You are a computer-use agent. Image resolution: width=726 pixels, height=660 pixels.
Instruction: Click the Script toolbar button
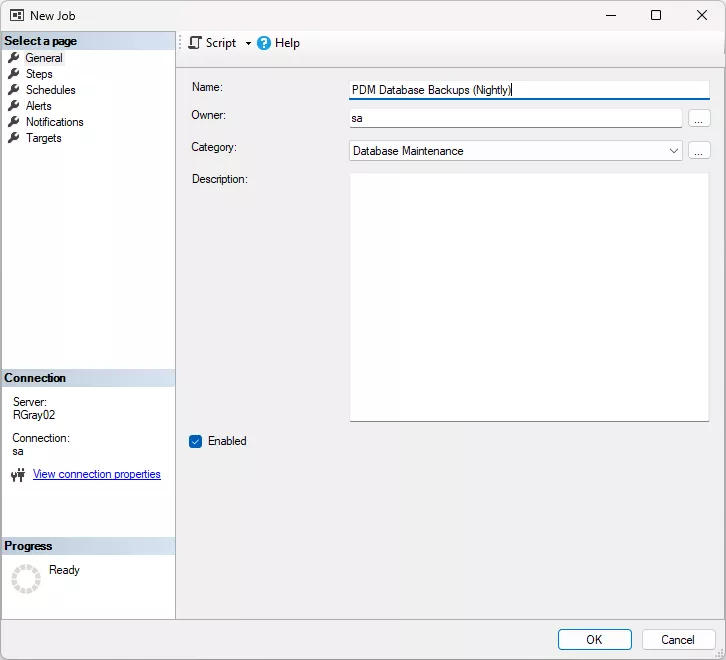[x=213, y=43]
